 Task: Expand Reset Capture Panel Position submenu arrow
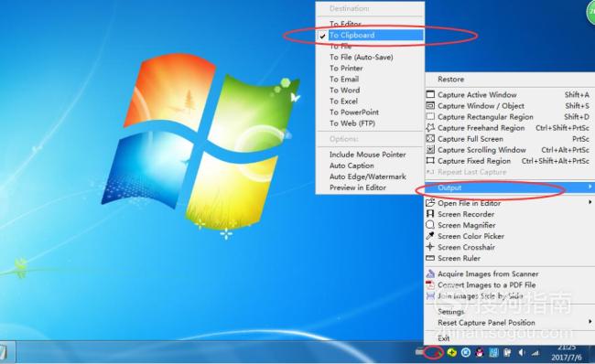(590, 322)
